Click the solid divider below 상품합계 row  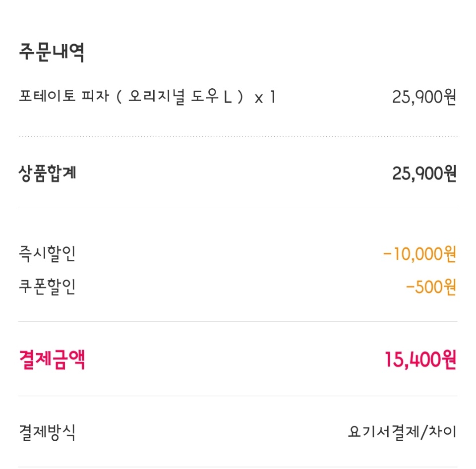click(238, 208)
